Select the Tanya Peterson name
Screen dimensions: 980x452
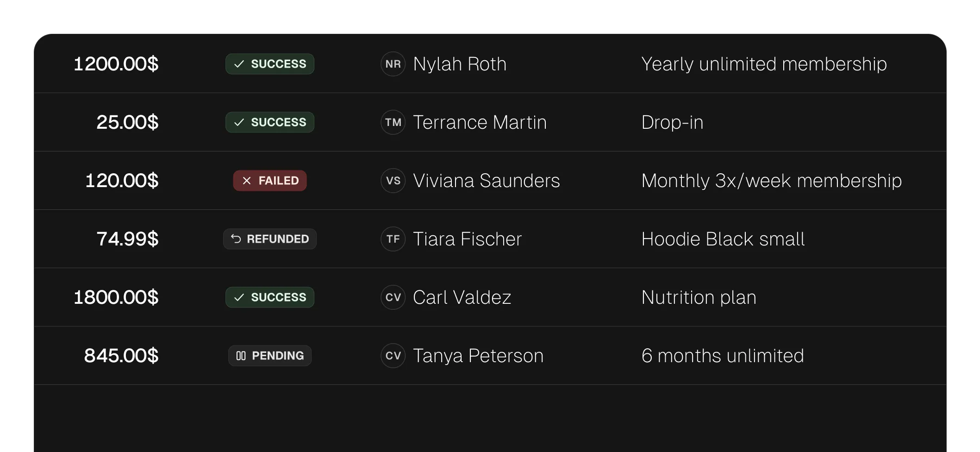click(x=478, y=356)
